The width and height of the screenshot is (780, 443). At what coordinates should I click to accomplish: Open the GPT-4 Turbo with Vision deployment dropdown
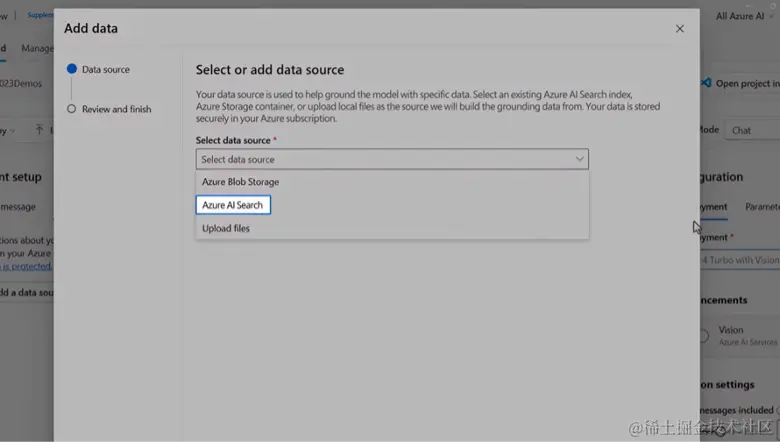(740, 260)
